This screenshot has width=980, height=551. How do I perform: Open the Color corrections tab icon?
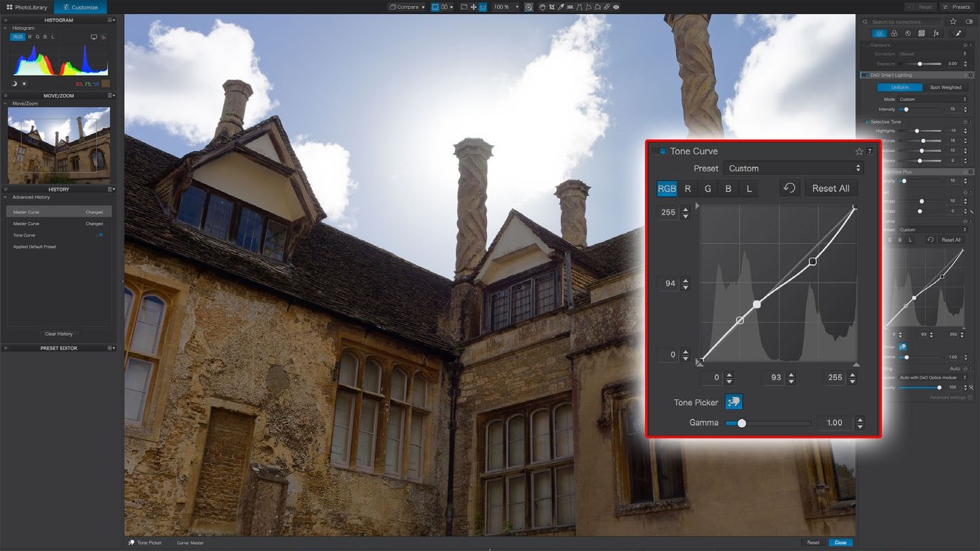pos(894,33)
